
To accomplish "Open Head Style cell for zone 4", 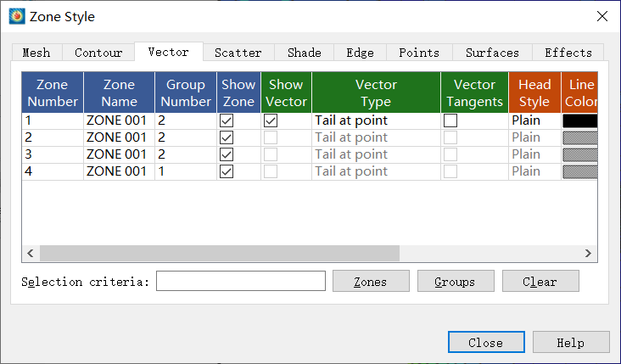I will 534,172.
